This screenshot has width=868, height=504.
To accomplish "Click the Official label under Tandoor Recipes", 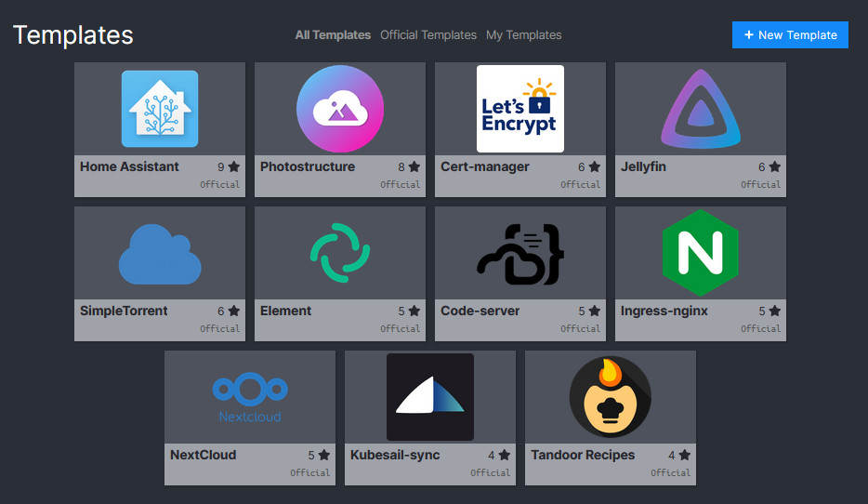I will pyautogui.click(x=670, y=472).
